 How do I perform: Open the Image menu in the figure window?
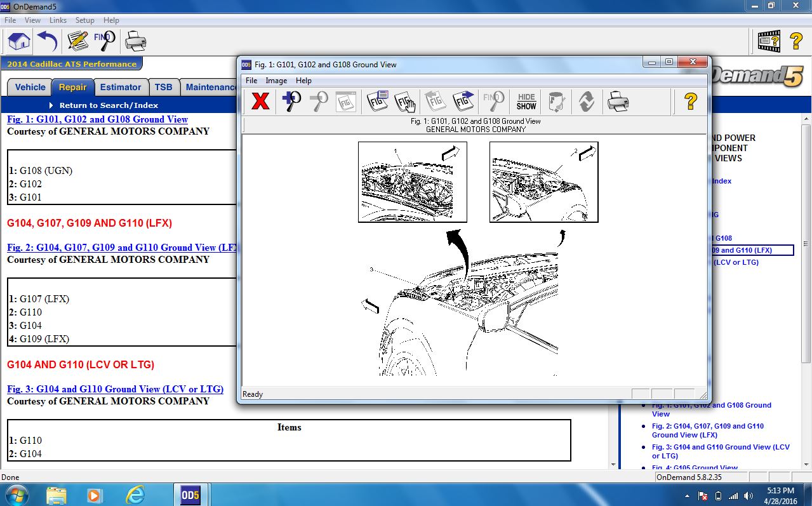[x=276, y=81]
